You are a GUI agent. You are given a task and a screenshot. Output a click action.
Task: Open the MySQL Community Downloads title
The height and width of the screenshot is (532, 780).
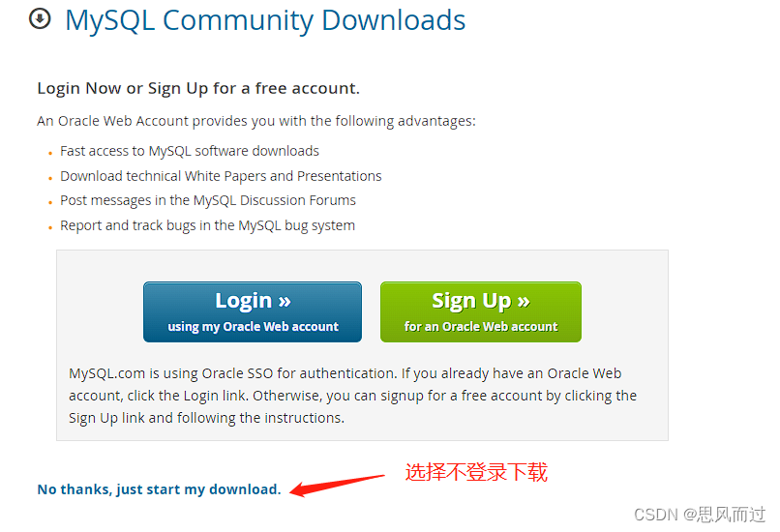tap(265, 20)
